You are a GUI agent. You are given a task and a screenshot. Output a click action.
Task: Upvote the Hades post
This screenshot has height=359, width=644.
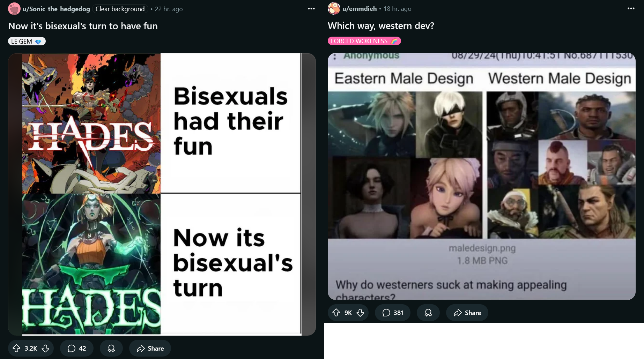point(16,348)
